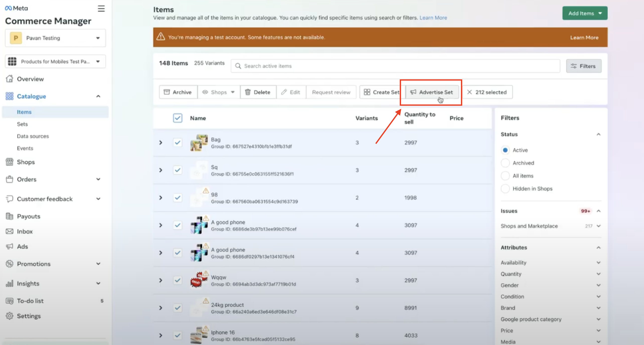This screenshot has width=644, height=345.
Task: Toggle the select-all checkbox in Name header
Action: pos(178,118)
